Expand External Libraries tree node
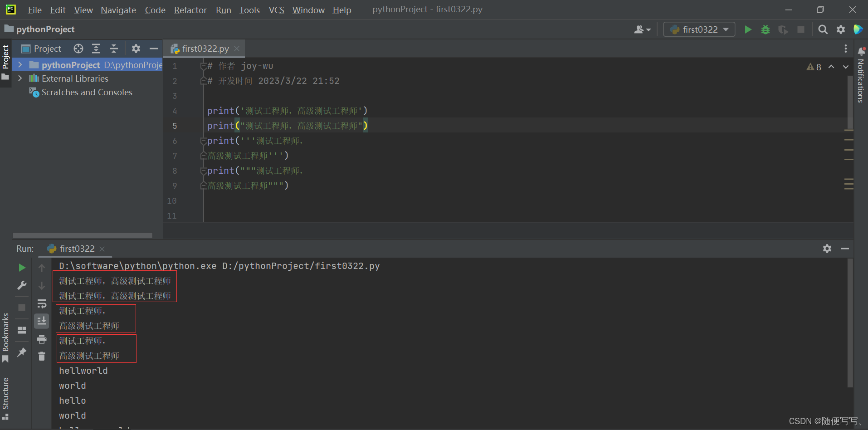Image resolution: width=868 pixels, height=430 pixels. pos(20,78)
